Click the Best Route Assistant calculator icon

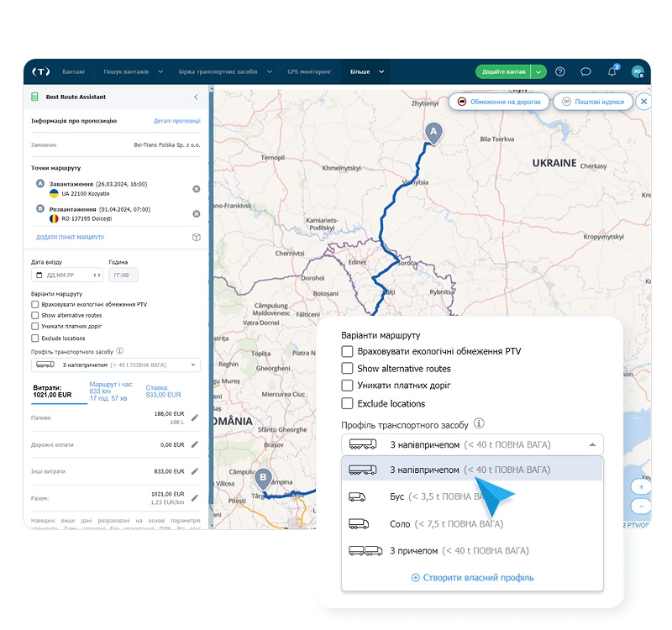(x=34, y=97)
